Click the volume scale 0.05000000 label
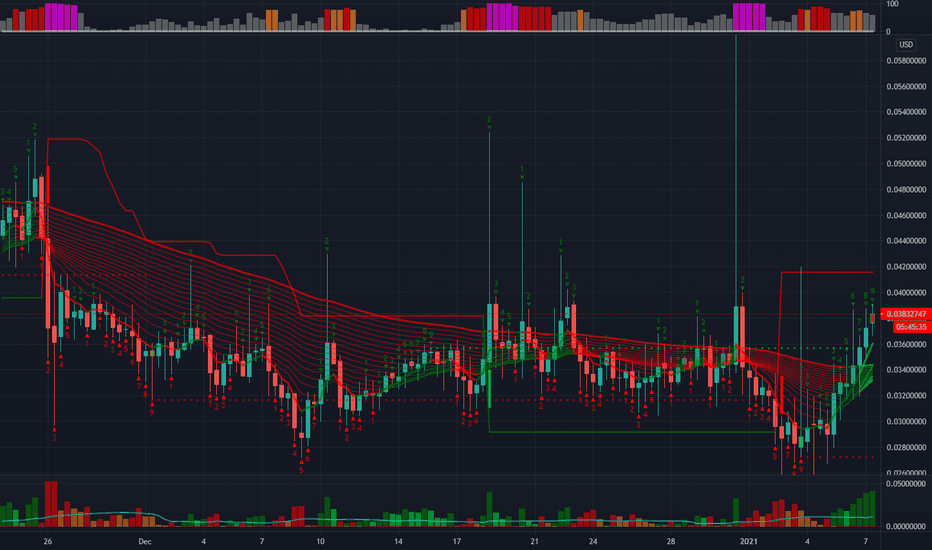The width and height of the screenshot is (932, 550). [x=906, y=484]
